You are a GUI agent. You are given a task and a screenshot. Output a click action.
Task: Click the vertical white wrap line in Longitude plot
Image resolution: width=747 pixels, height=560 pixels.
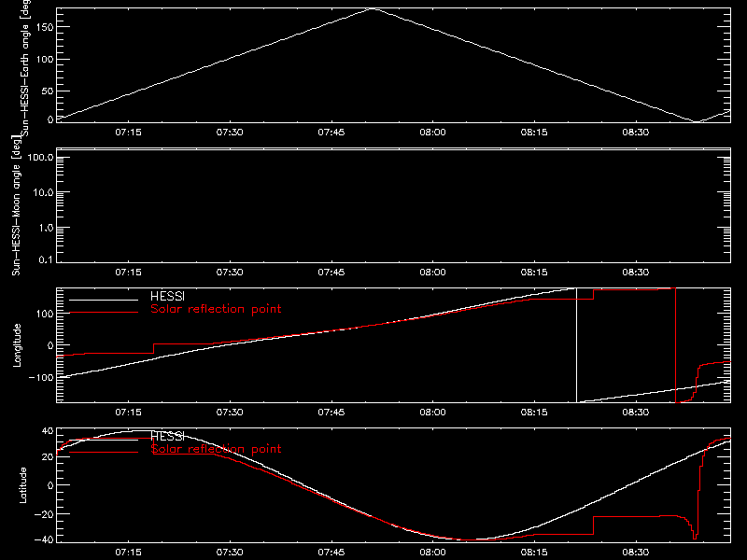[576, 345]
